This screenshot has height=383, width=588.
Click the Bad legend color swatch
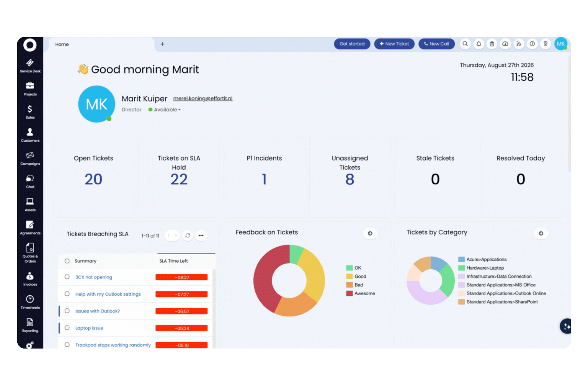coord(350,285)
